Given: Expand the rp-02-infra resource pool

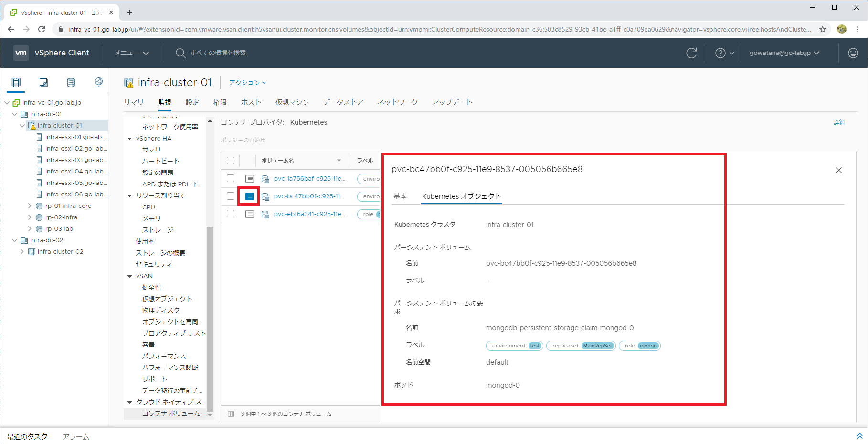Looking at the screenshot, I should click(x=30, y=217).
